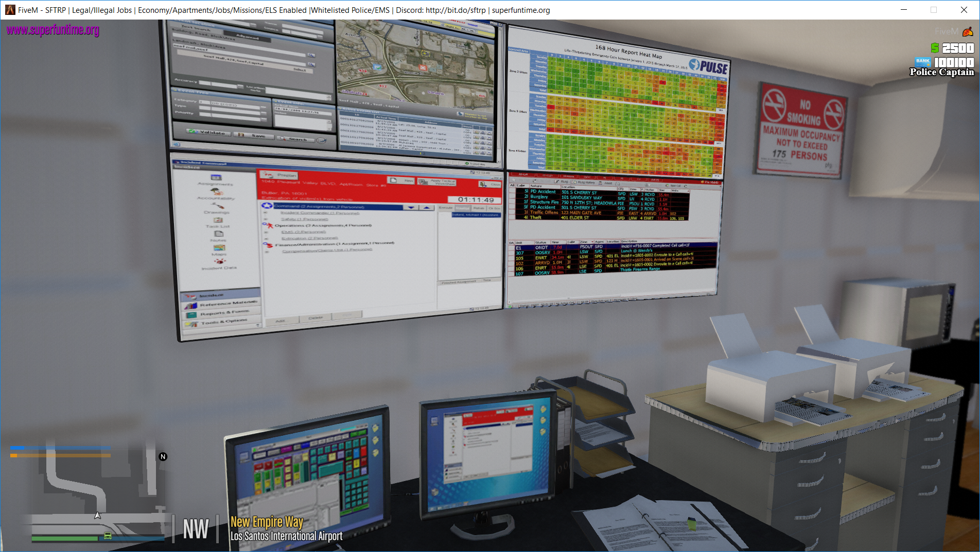Image resolution: width=980 pixels, height=552 pixels.
Task: Click the bank card icon in HUD
Action: click(x=922, y=61)
